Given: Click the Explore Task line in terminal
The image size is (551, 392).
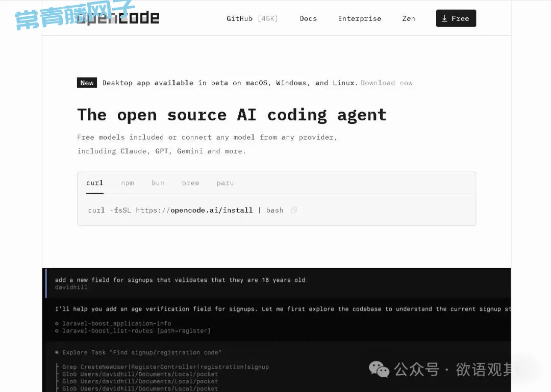Looking at the screenshot, I should tap(142, 352).
